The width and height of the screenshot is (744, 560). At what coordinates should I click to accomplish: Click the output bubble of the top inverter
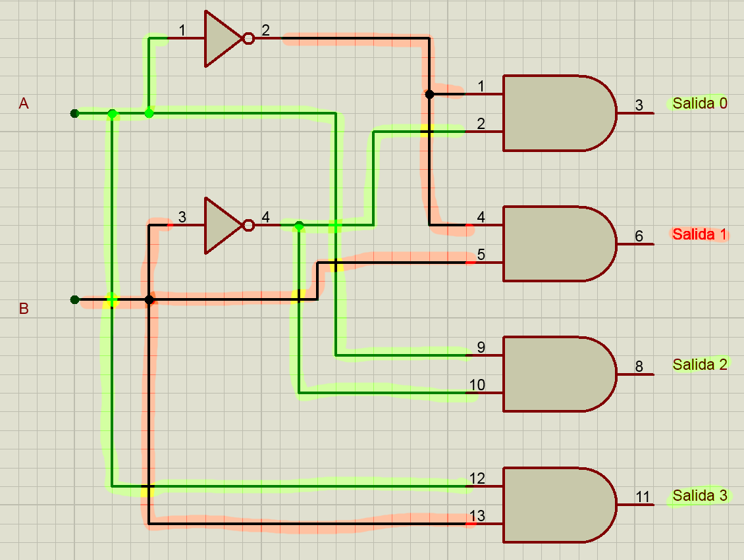click(x=248, y=38)
